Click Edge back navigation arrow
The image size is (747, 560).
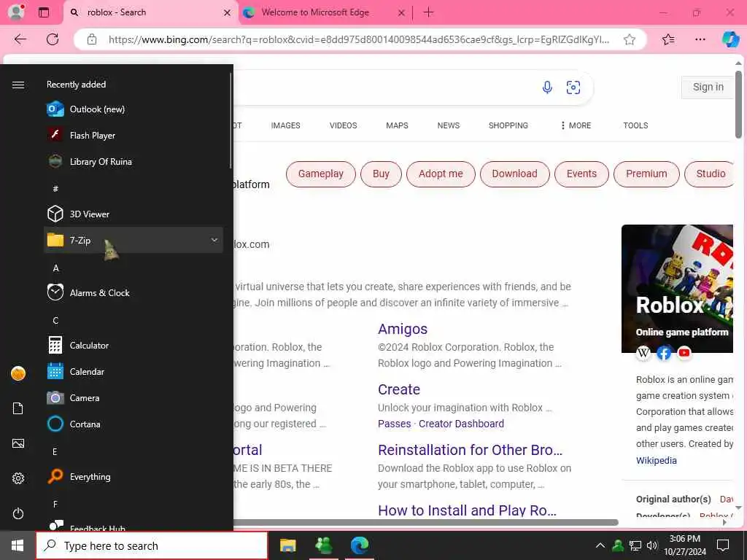tap(20, 39)
